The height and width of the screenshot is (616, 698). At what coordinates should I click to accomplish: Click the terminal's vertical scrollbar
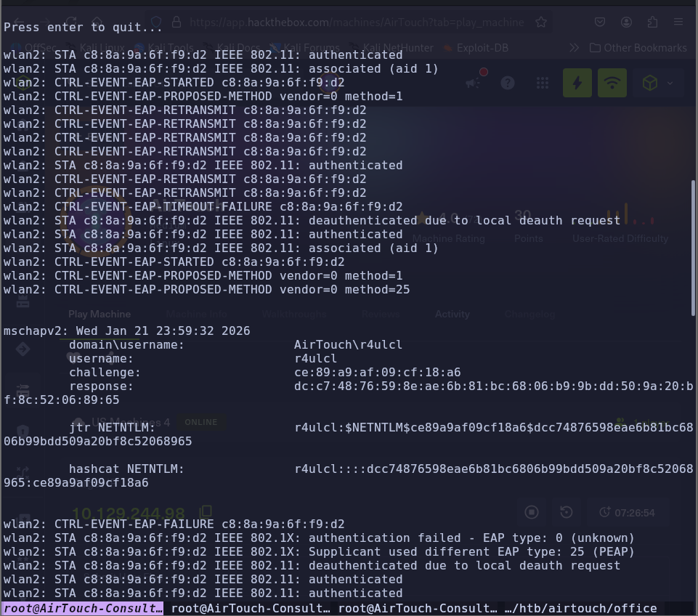pos(694,247)
